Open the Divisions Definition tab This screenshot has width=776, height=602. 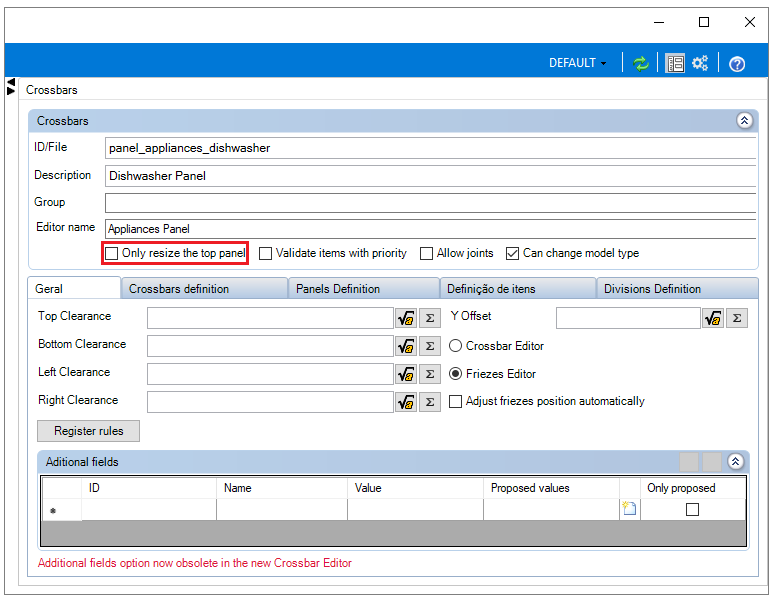pos(678,289)
